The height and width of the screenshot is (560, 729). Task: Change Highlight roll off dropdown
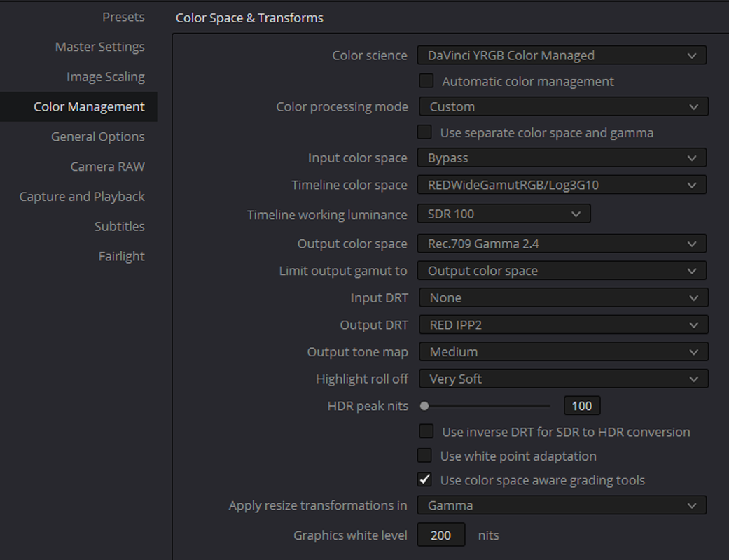[x=564, y=378]
